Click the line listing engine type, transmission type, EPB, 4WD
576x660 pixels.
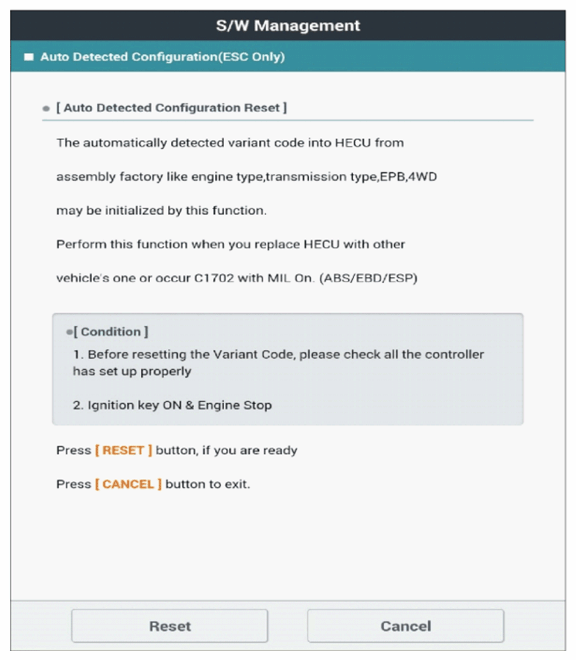pyautogui.click(x=247, y=176)
